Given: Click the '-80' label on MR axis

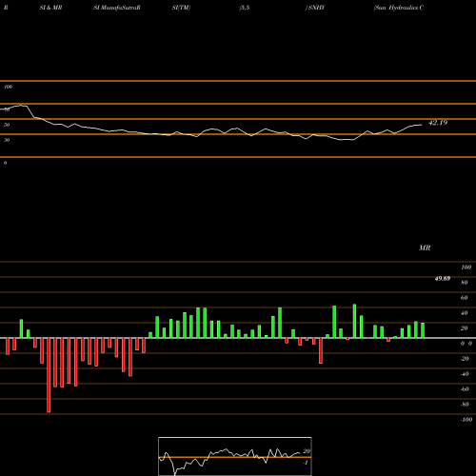Looking at the screenshot, I should click(465, 405).
